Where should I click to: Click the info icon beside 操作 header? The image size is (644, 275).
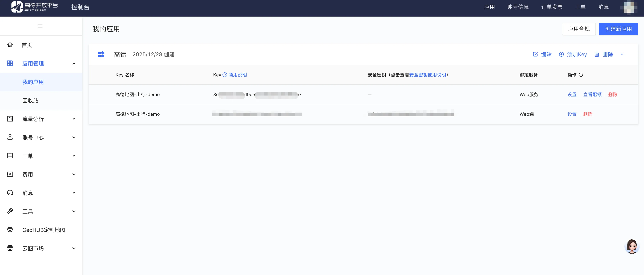point(581,75)
